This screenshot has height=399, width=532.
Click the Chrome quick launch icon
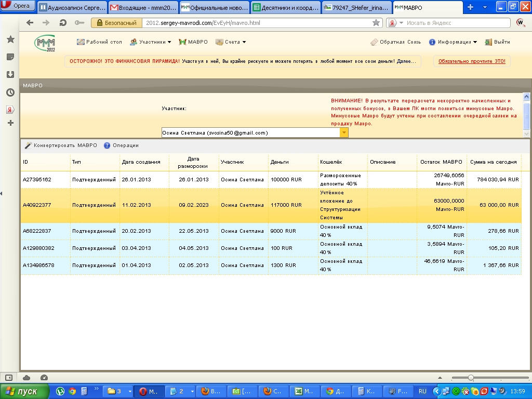(x=72, y=391)
